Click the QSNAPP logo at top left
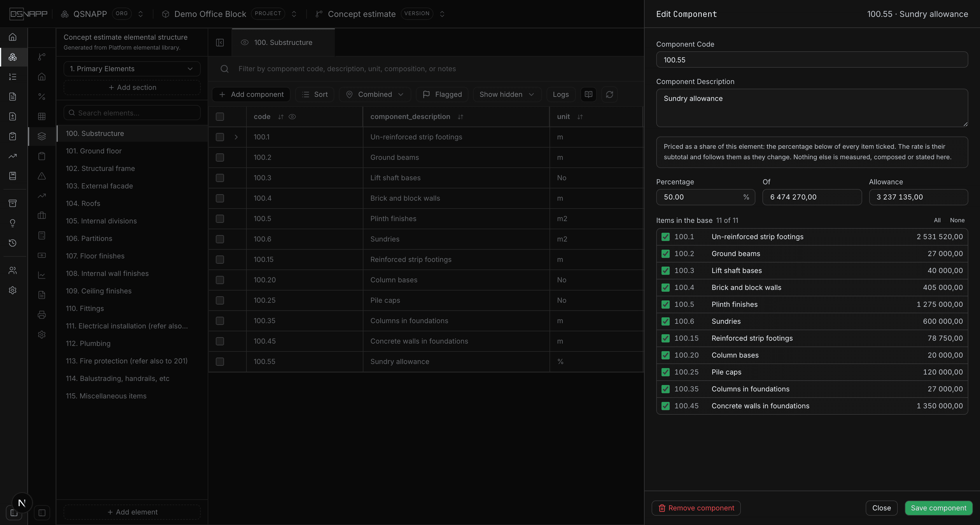The width and height of the screenshot is (980, 525). coord(29,14)
